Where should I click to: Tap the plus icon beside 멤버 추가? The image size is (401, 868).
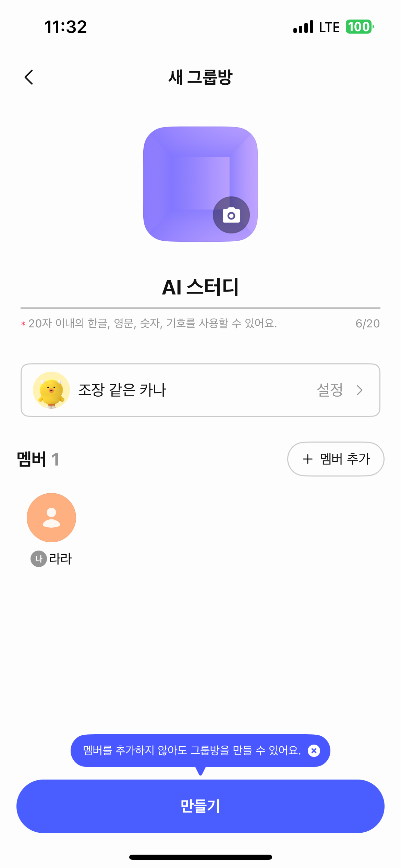(x=308, y=459)
